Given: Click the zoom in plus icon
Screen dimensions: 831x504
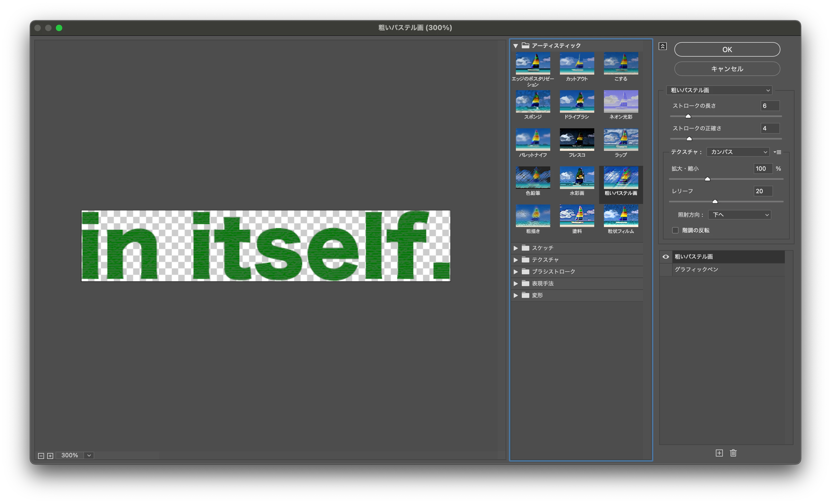Looking at the screenshot, I should [50, 456].
